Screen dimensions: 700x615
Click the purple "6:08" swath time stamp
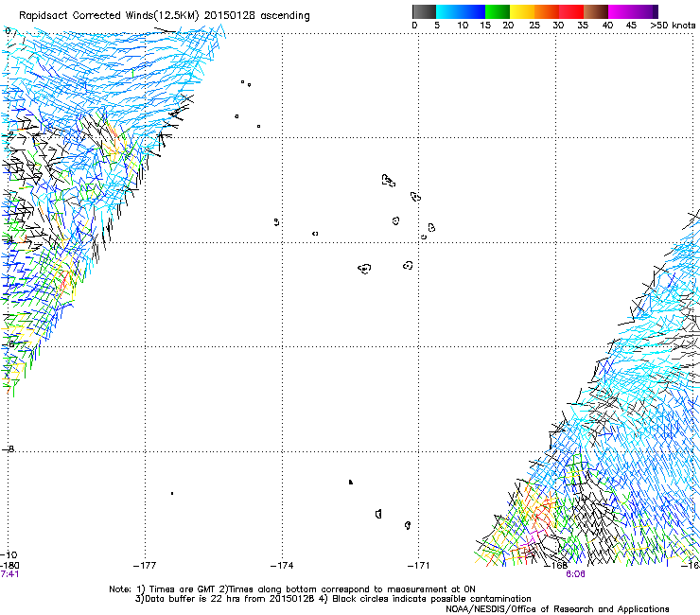point(575,574)
